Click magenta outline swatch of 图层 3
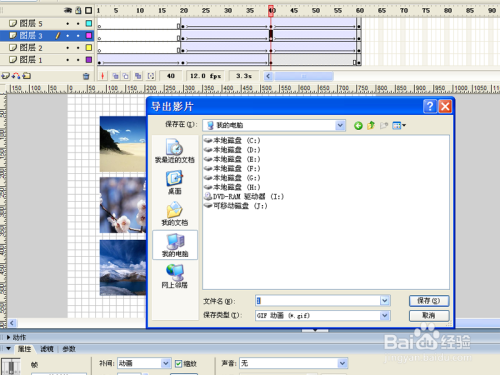The height and width of the screenshot is (375, 500). [89, 35]
